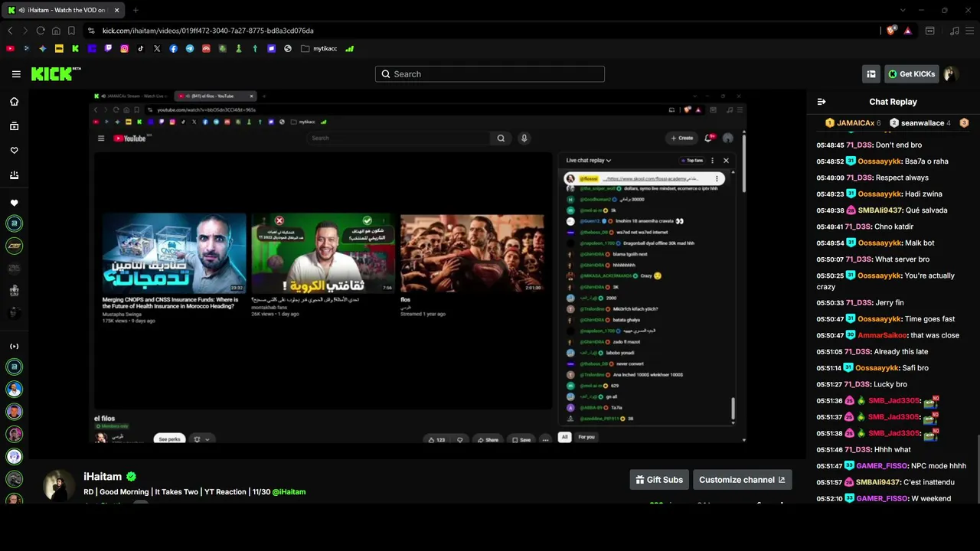Open the icon button left of Get KICKs
980x551 pixels.
[x=871, y=74]
